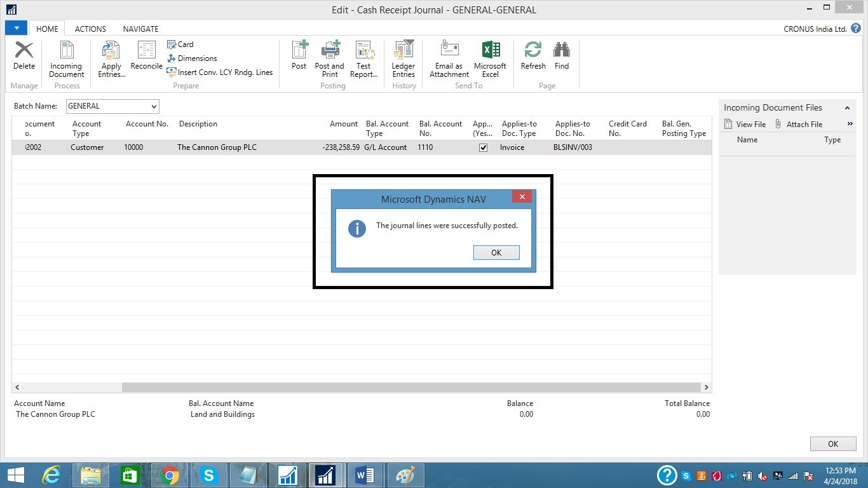Open Skype from the taskbar
This screenshot has width=868, height=488.
(208, 475)
